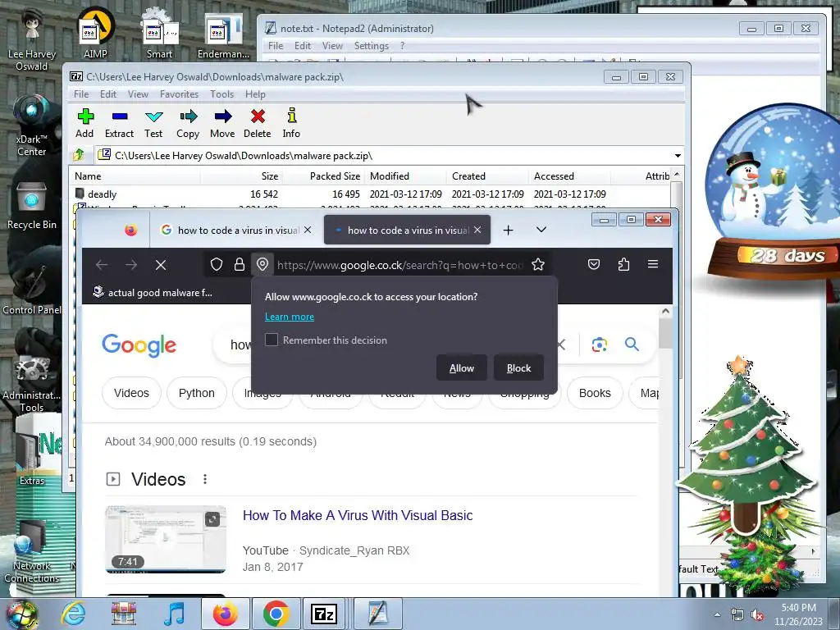Open Network Connections desktop icon
The height and width of the screenshot is (630, 840).
pyautogui.click(x=32, y=552)
